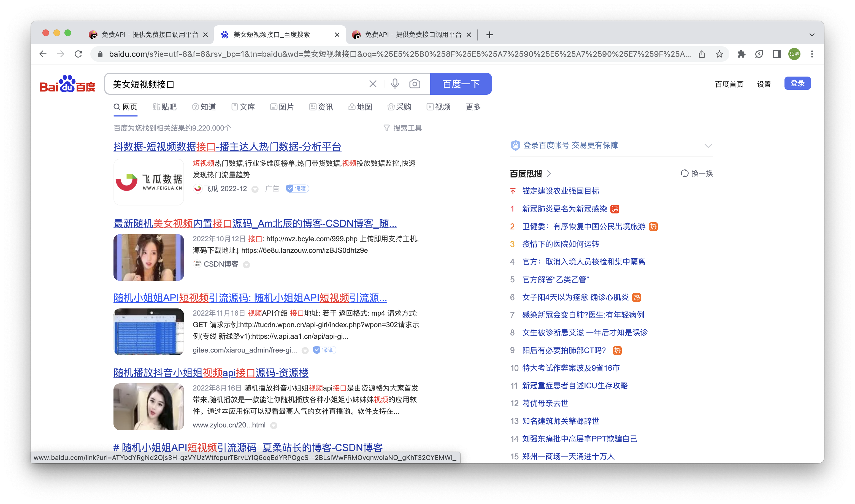Viewport: 855px width, 504px height.
Task: Switch to the 采购 tab
Action: point(399,107)
